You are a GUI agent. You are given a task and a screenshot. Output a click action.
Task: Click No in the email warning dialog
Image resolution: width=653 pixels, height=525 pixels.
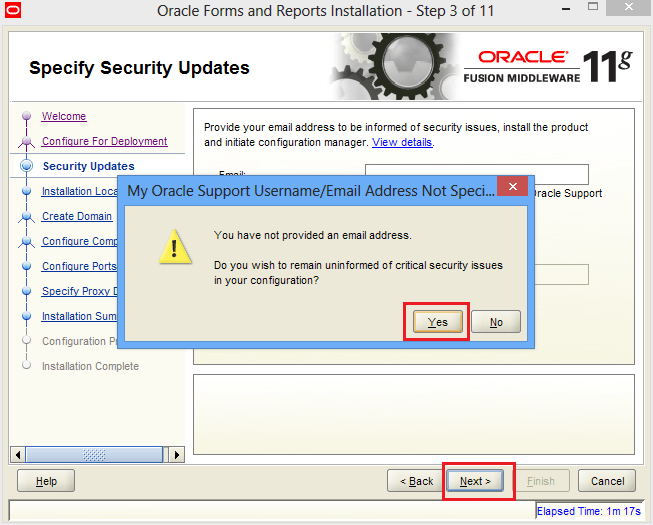pos(496,322)
